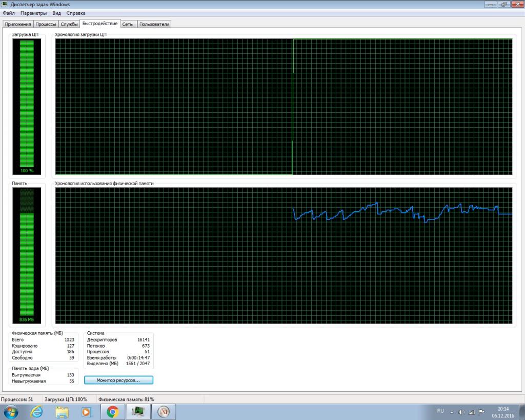Click the Всего value 1023
Image resolution: width=525 pixels, height=420 pixels.
tap(69, 339)
